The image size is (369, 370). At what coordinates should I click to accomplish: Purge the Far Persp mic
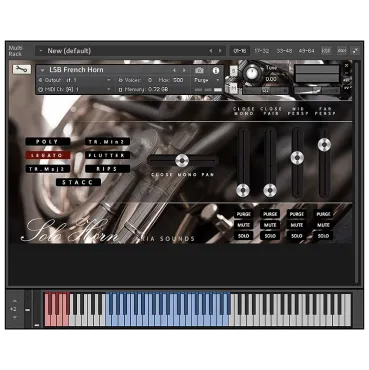(323, 214)
